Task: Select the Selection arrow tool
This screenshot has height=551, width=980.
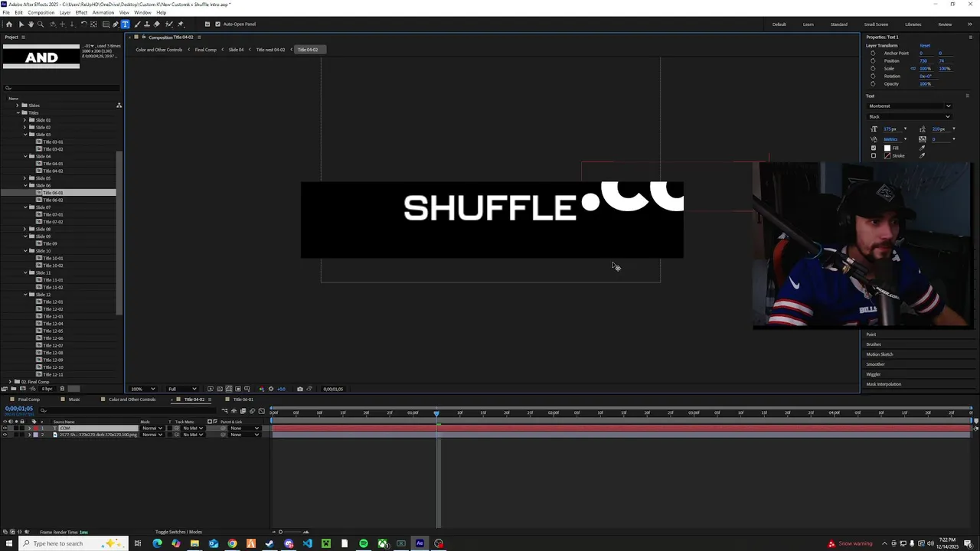Action: pyautogui.click(x=21, y=24)
